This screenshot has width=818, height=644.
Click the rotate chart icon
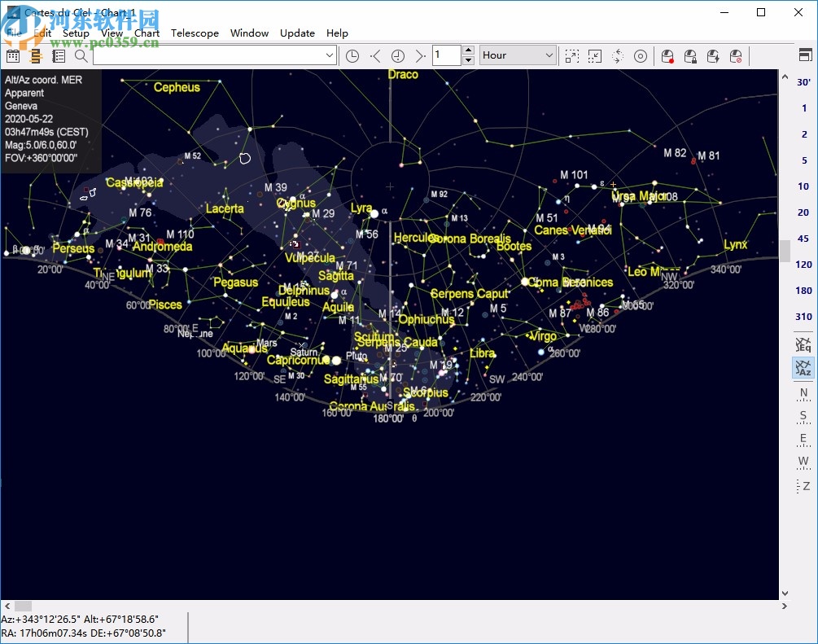(x=618, y=55)
